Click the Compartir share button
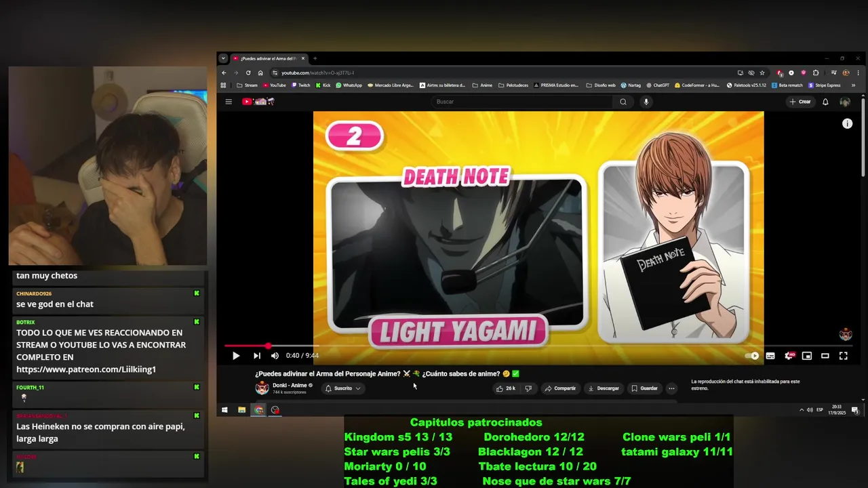 pos(559,388)
